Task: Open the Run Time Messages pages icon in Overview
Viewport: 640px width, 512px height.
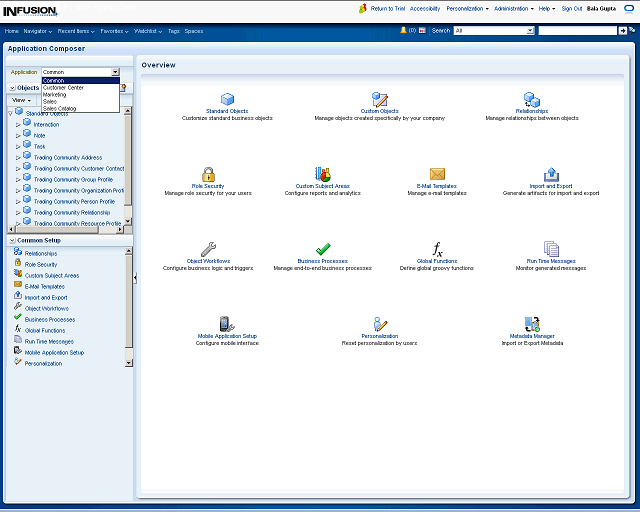Action: click(551, 249)
